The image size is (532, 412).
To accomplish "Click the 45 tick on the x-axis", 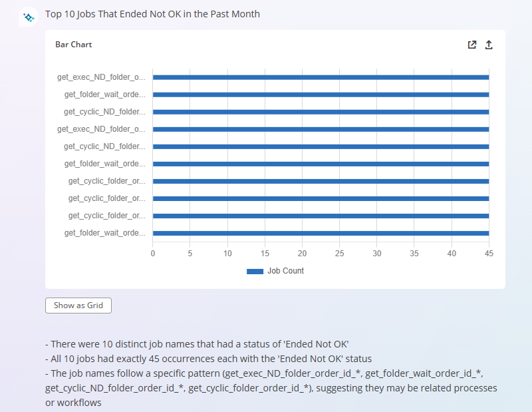I will (489, 254).
